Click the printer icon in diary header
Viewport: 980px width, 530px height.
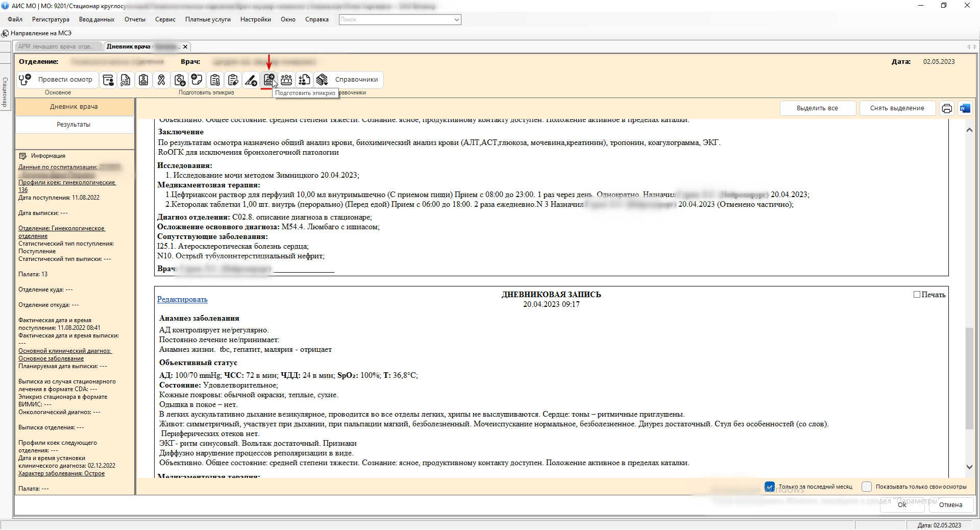point(947,108)
